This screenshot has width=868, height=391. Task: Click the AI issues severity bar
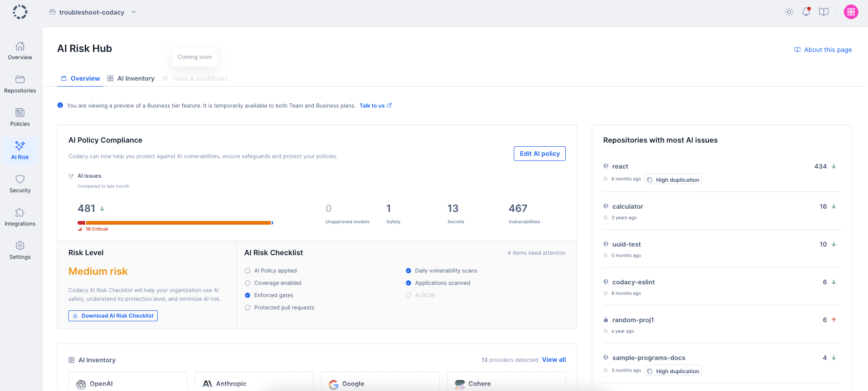[176, 223]
